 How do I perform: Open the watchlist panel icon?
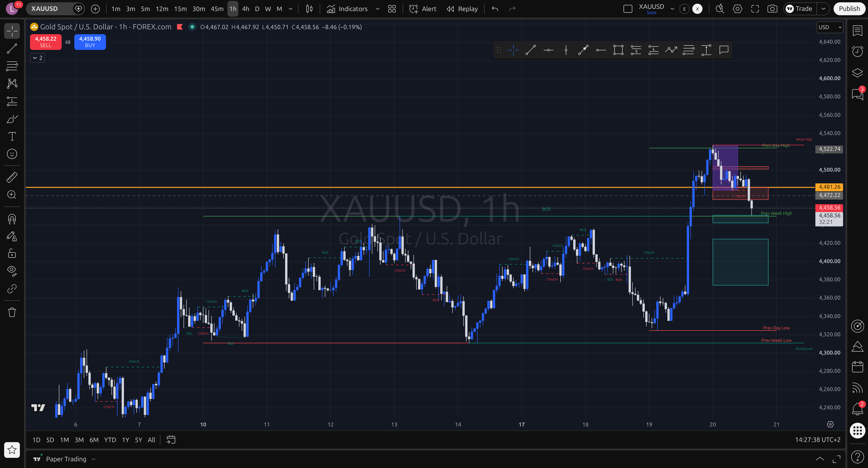point(858,31)
